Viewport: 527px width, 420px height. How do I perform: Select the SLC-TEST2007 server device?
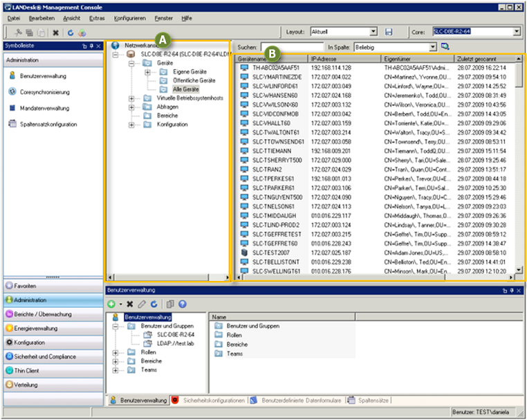[x=271, y=253]
